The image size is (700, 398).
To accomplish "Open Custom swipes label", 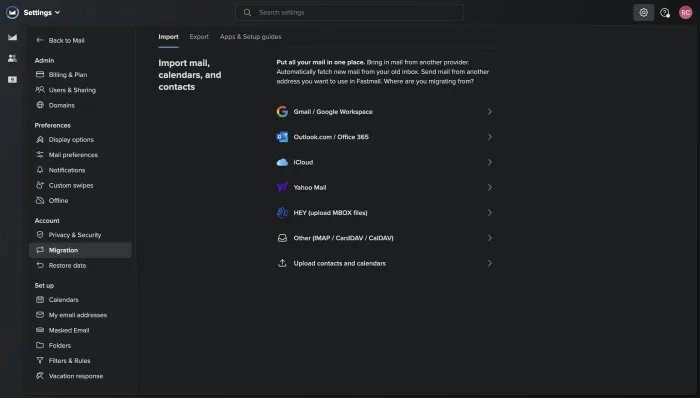I will coord(71,185).
